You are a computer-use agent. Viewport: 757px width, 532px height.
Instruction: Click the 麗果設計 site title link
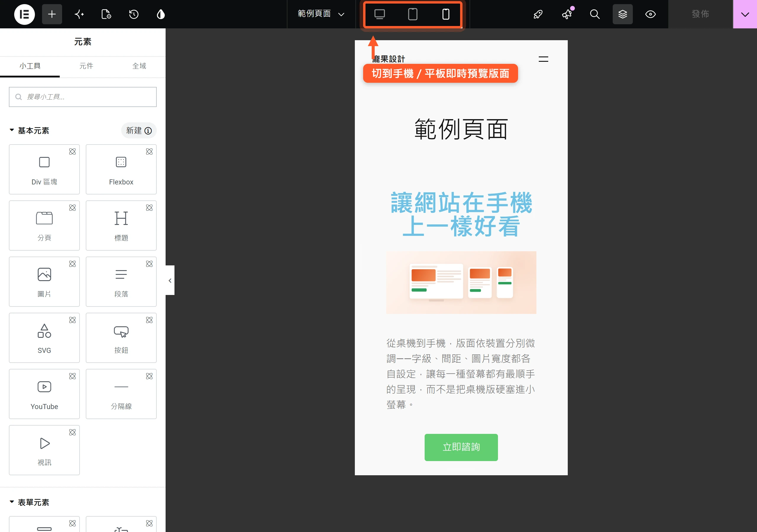388,59
